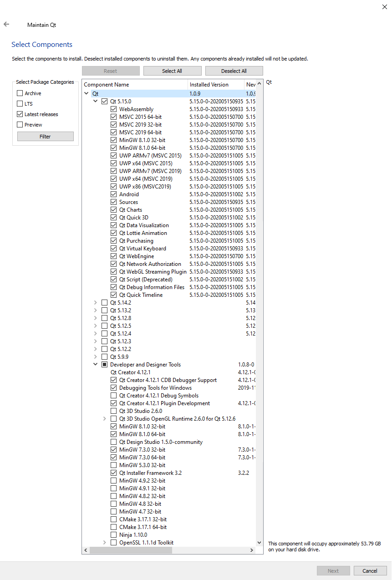Image resolution: width=392 pixels, height=580 pixels.
Task: Close the Maintain Qt installer window
Action: click(385, 7)
